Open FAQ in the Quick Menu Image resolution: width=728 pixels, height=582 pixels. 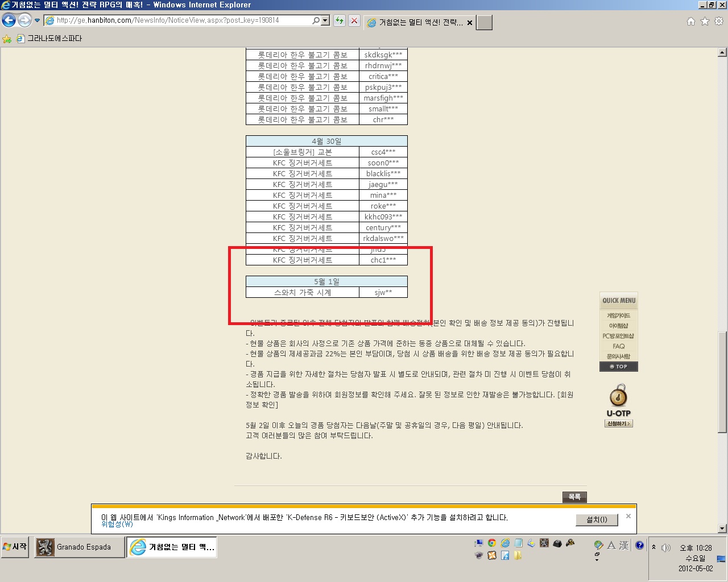click(x=619, y=346)
